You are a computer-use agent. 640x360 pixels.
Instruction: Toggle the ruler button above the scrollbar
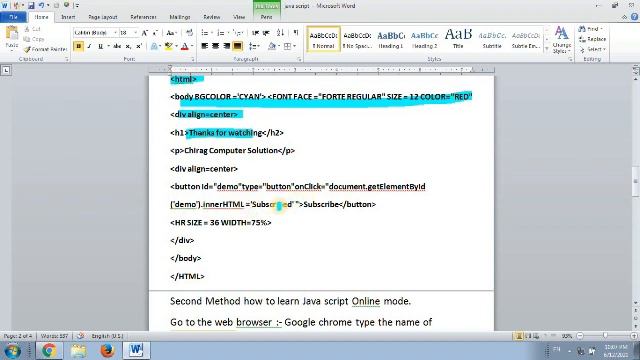tap(636, 68)
